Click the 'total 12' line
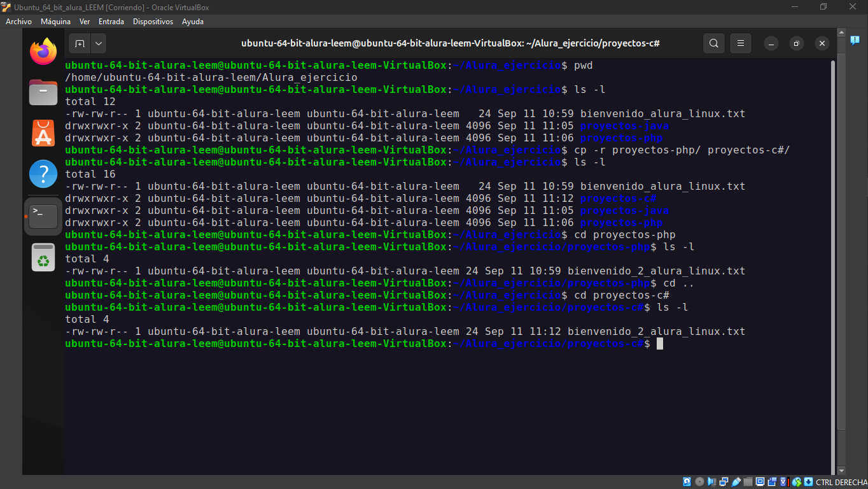The height and width of the screenshot is (489, 868). pyautogui.click(x=90, y=101)
